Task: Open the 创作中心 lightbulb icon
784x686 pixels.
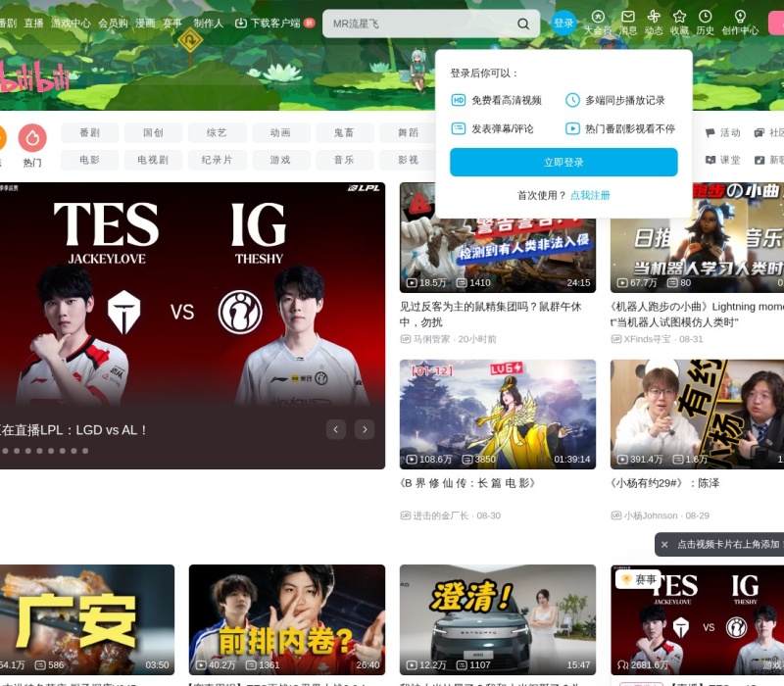Action: click(740, 23)
